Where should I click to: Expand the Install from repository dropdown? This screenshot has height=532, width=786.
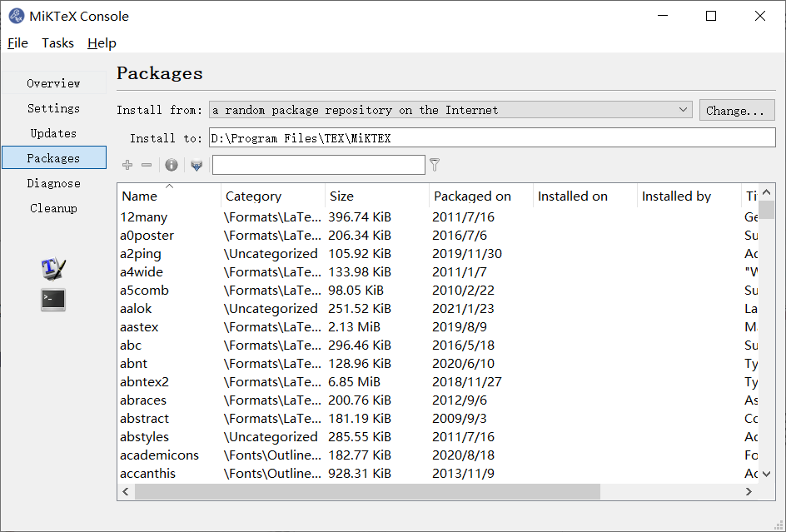(x=450, y=110)
